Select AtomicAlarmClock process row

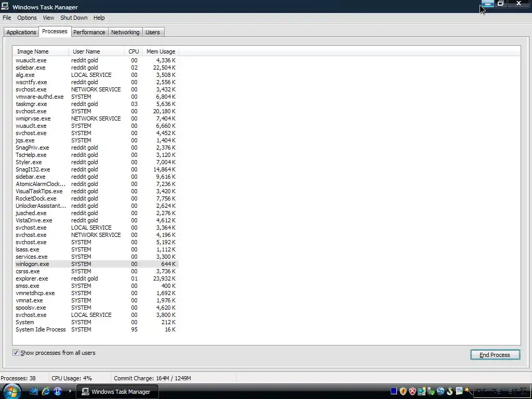pyautogui.click(x=96, y=184)
